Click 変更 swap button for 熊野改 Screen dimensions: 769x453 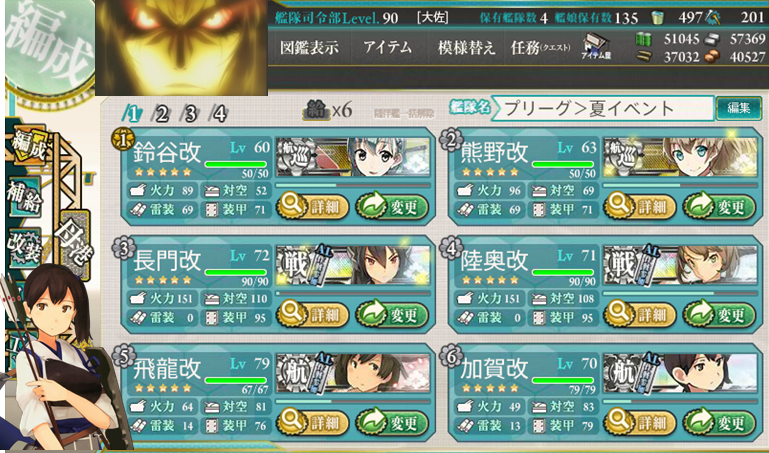719,207
